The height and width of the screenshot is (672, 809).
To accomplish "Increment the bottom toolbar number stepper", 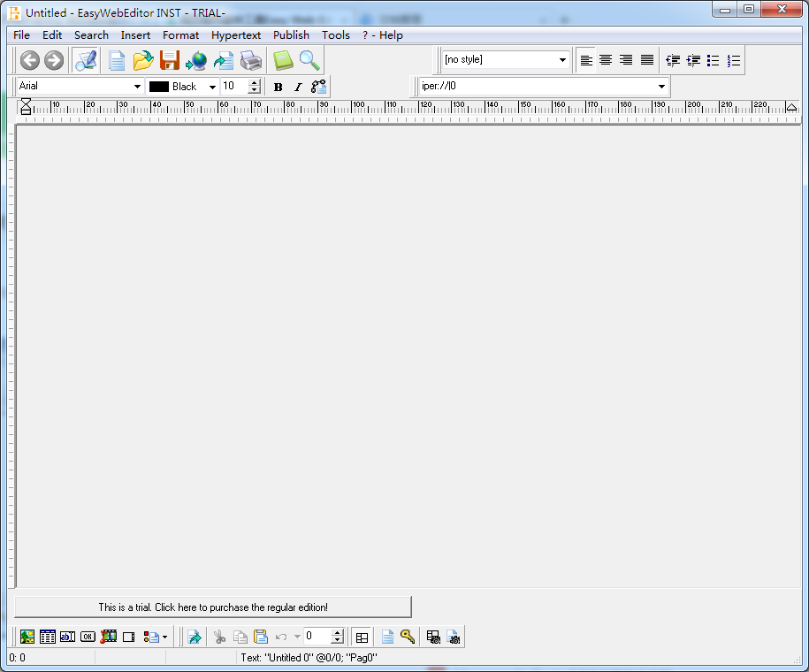I will tap(338, 633).
